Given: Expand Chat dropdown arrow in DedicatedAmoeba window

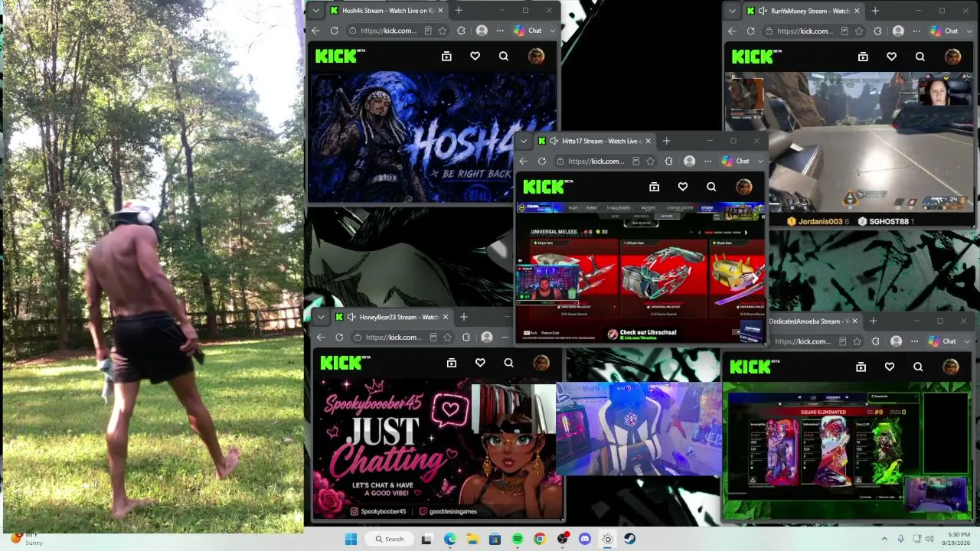Looking at the screenshot, I should tap(967, 341).
